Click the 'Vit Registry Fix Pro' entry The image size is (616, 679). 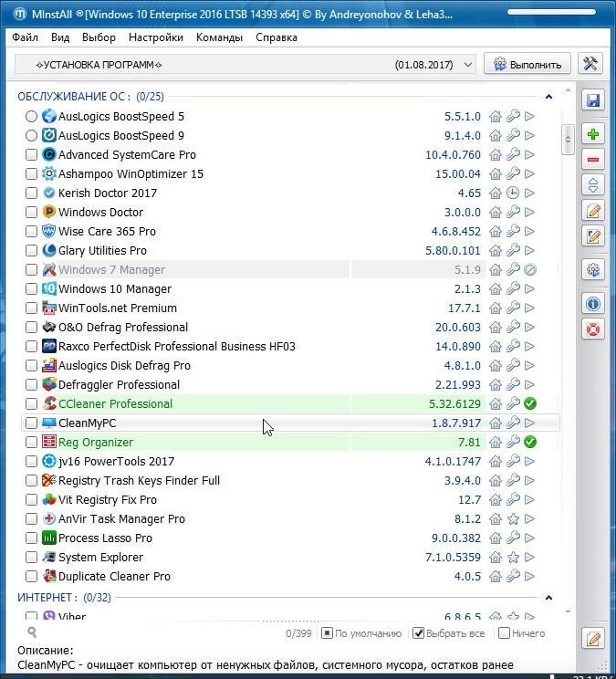pyautogui.click(x=108, y=500)
